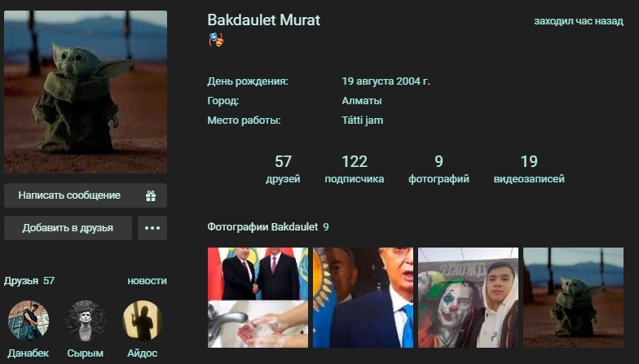The height and width of the screenshot is (364, 639).
Task: Click the theater masks emoji status
Action: point(217,40)
